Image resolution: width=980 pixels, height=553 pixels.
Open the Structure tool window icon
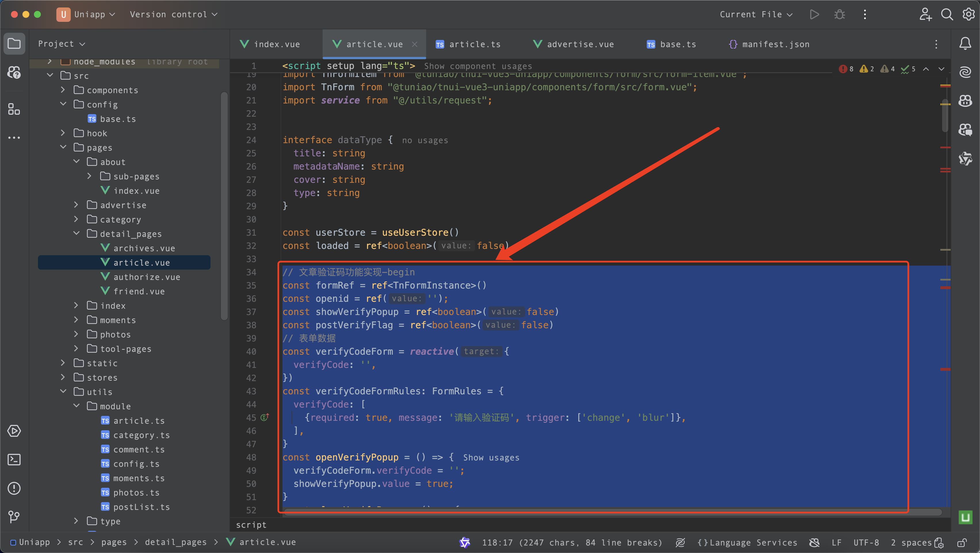point(14,109)
